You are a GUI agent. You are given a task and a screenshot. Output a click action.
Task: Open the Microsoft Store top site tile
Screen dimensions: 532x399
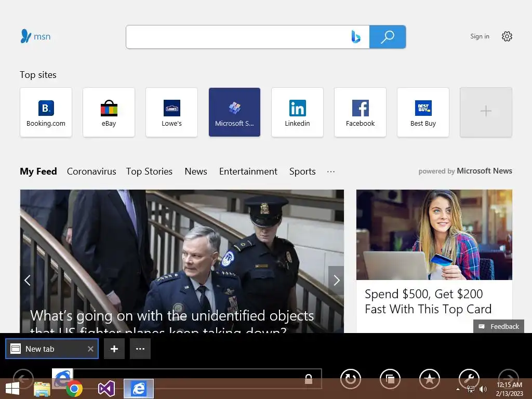pos(234,112)
